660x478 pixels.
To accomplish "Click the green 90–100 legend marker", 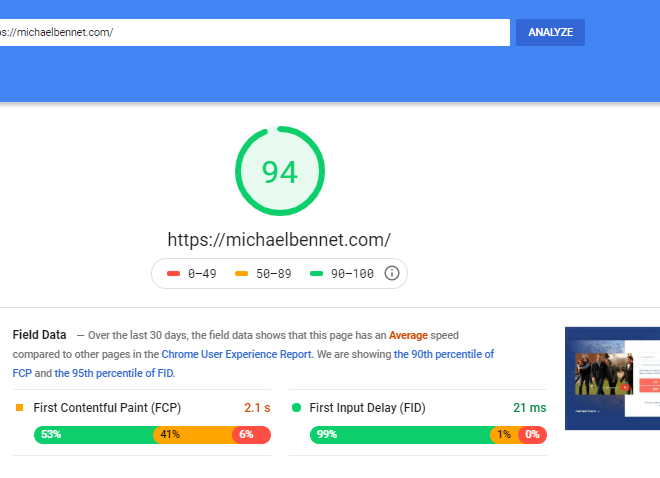I will (x=316, y=274).
